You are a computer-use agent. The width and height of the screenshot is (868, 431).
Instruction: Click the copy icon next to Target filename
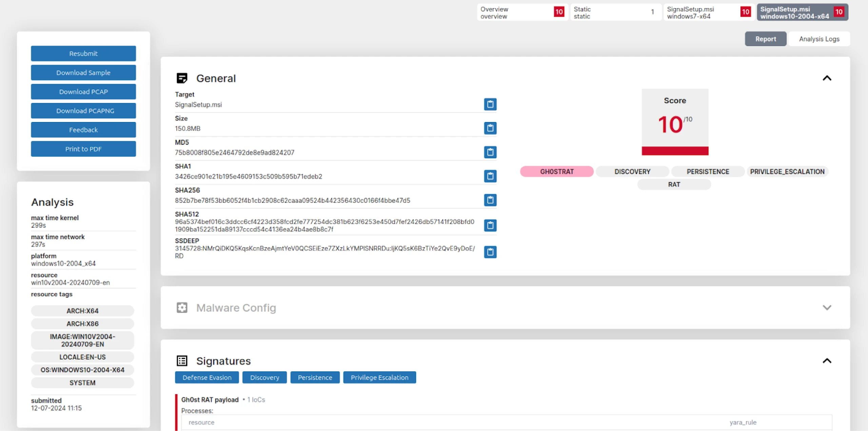pos(489,104)
